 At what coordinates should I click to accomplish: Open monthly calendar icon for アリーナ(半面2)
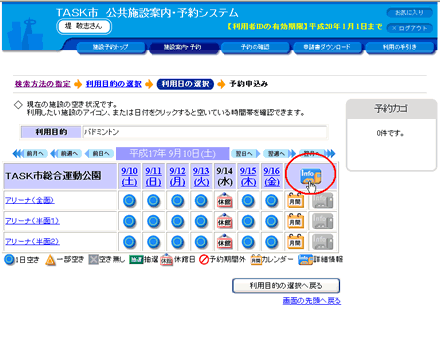click(296, 242)
